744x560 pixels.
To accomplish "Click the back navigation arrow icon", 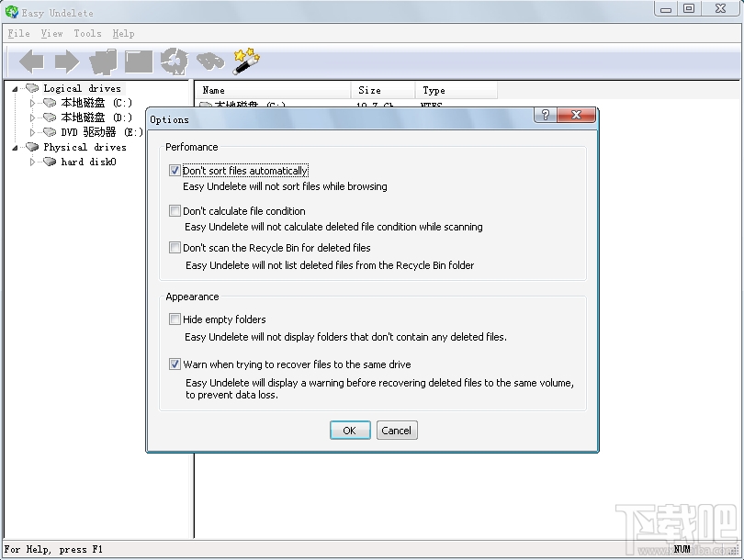I will 29,61.
